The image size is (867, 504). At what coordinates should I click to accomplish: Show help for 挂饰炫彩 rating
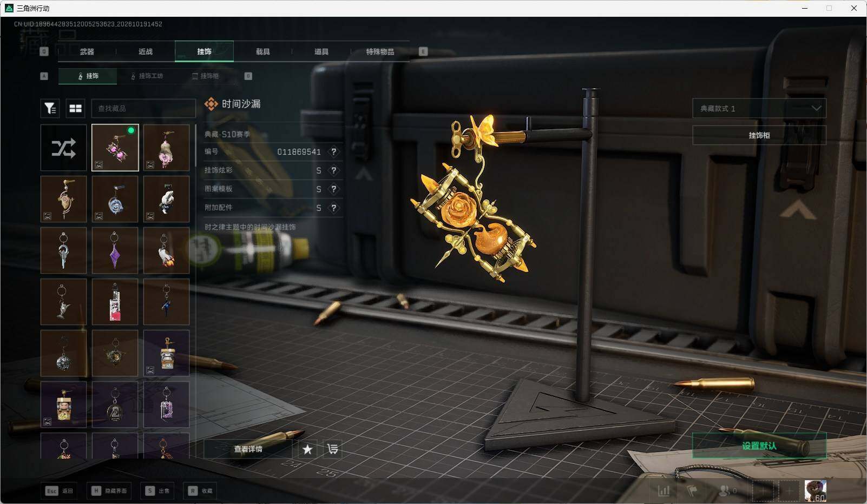(x=334, y=170)
